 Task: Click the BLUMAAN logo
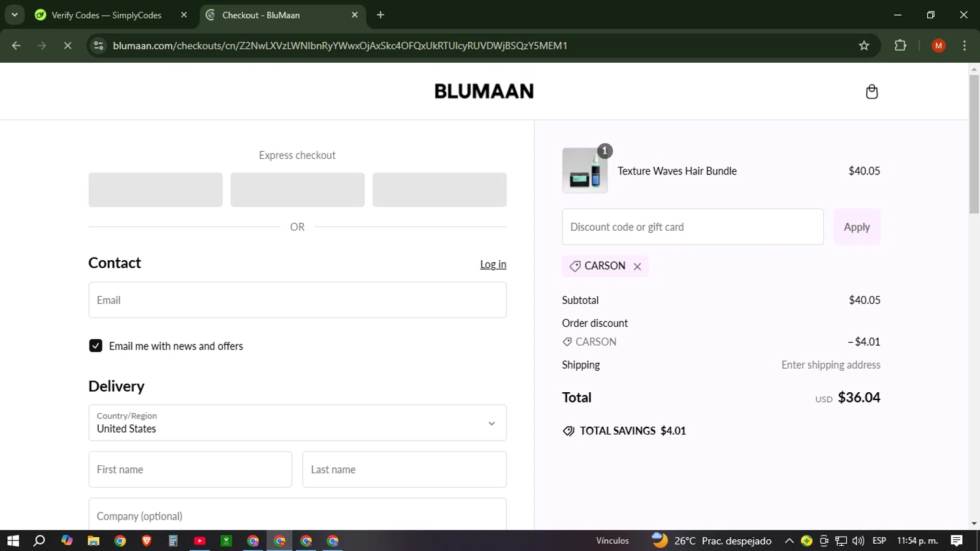point(484,91)
